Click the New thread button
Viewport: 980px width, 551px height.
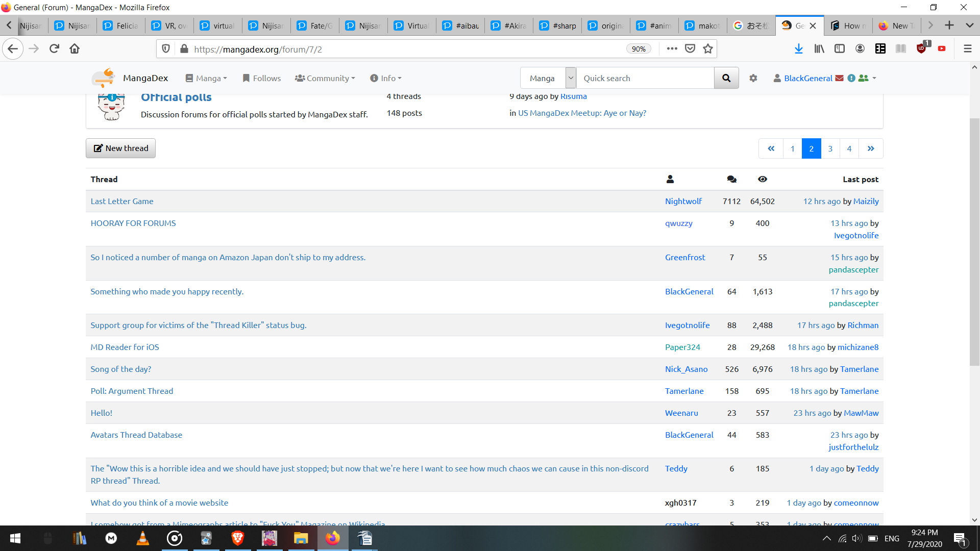coord(120,148)
